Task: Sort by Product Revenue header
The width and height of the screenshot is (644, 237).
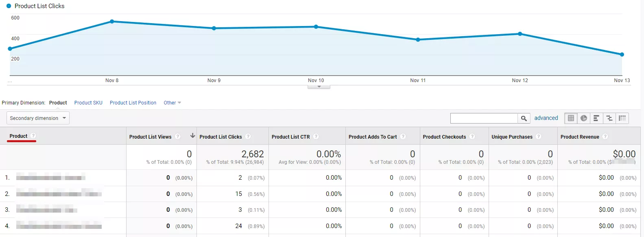Action: 580,137
